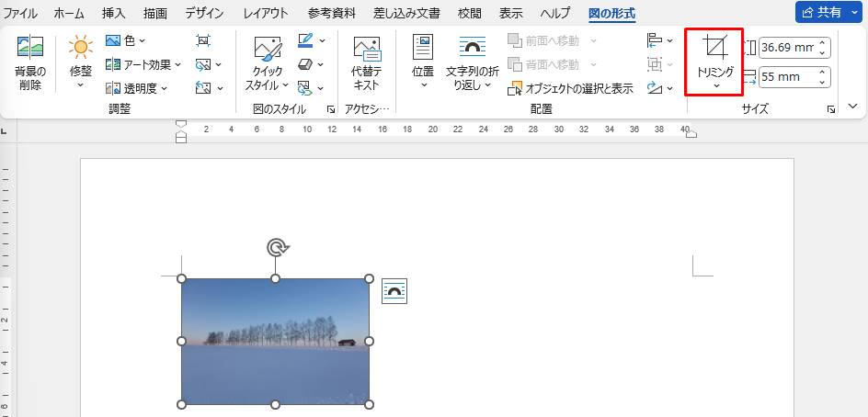Click the rotation handle above the picture
868x417 pixels.
point(275,247)
